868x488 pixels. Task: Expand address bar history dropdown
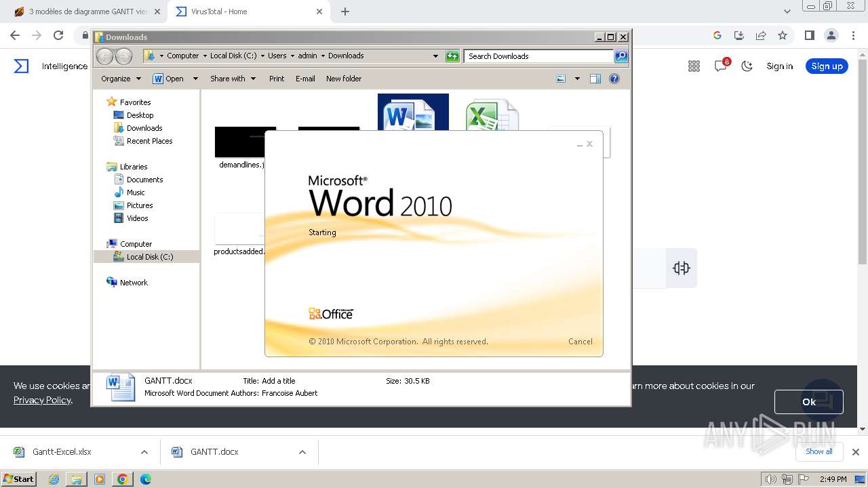tap(435, 56)
